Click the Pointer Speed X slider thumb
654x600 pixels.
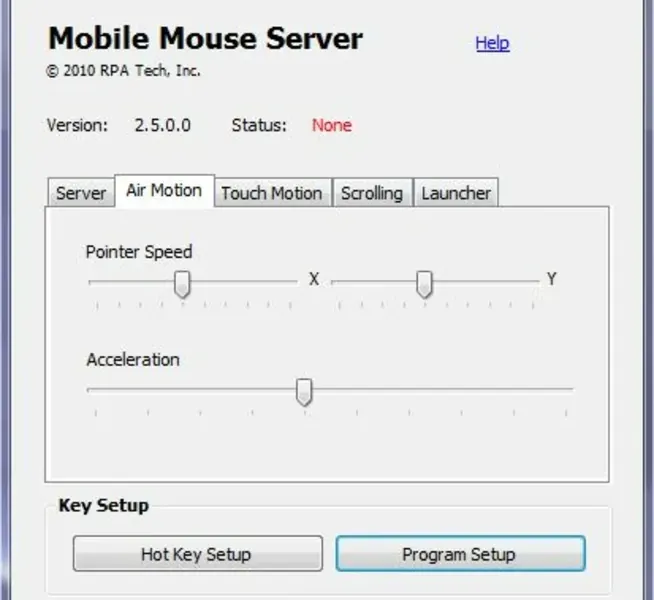click(182, 285)
